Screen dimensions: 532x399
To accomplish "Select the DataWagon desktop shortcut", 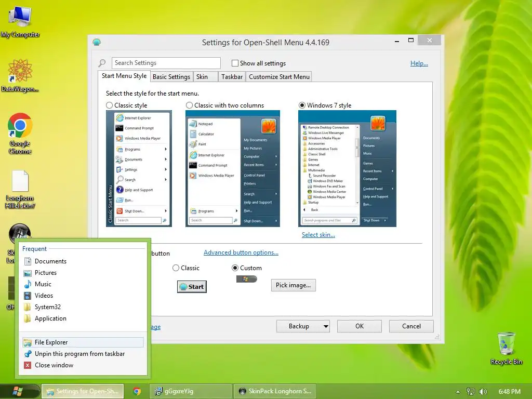I will pos(20,75).
